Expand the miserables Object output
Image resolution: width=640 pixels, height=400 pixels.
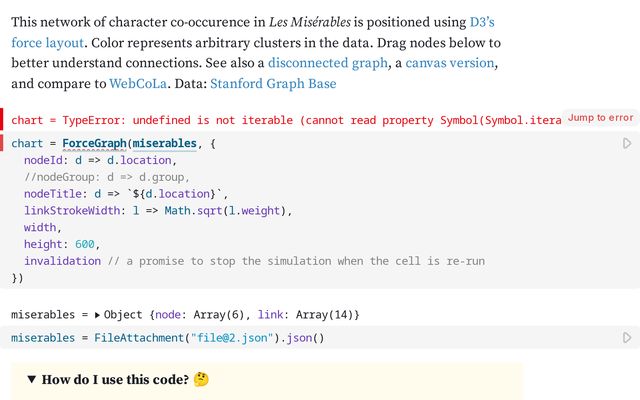pos(97,315)
